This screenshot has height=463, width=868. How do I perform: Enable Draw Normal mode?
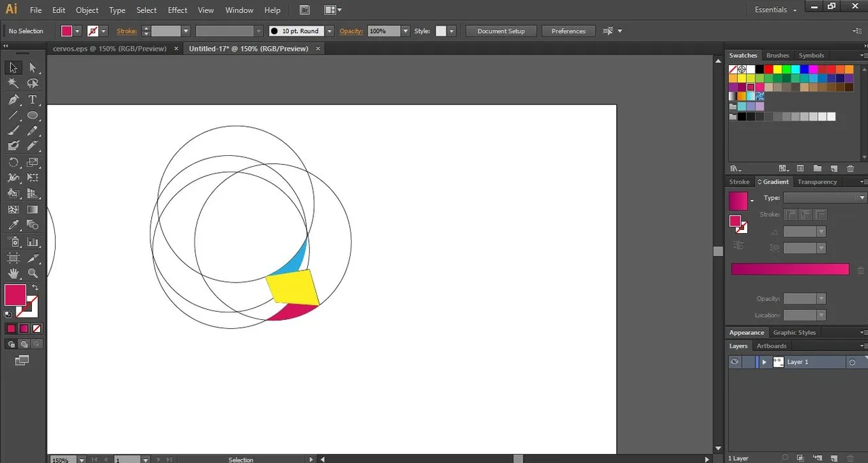tap(11, 344)
